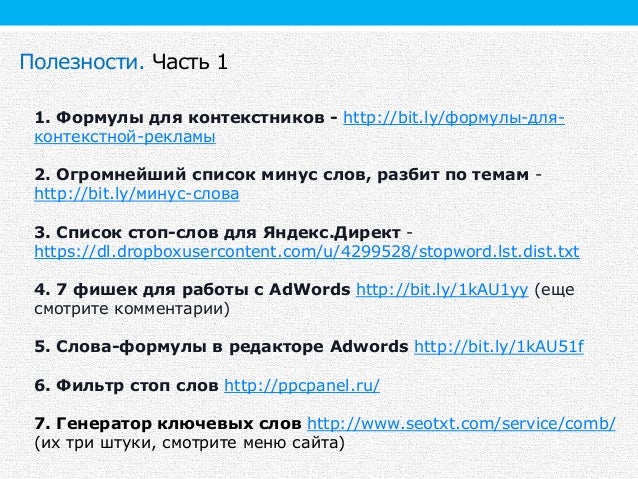
Task: Click the title text 'Часть 1'
Action: (190, 62)
